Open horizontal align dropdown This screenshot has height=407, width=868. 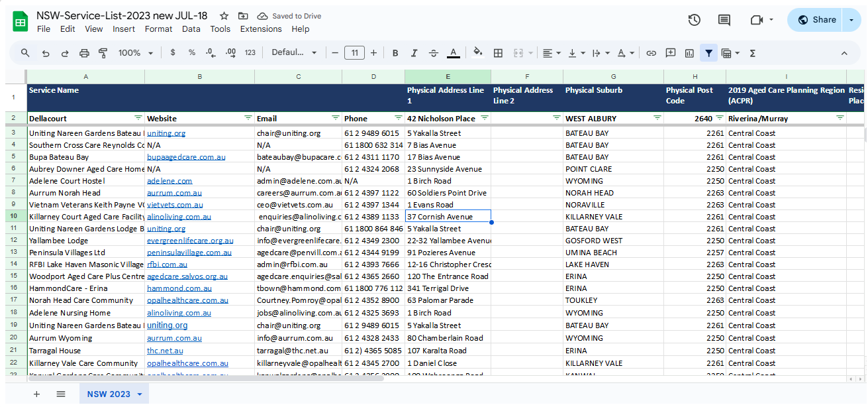coord(552,53)
